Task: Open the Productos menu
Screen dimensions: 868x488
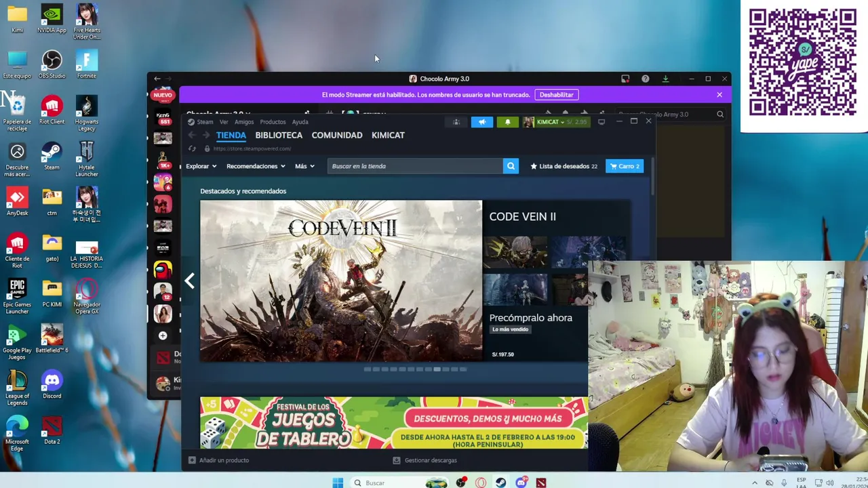Action: [x=273, y=122]
